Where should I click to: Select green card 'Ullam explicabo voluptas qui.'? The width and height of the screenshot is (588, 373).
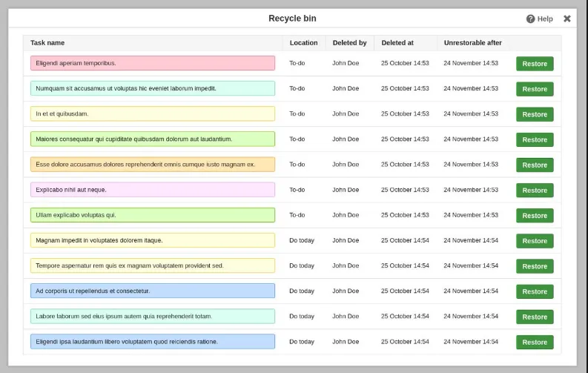153,215
